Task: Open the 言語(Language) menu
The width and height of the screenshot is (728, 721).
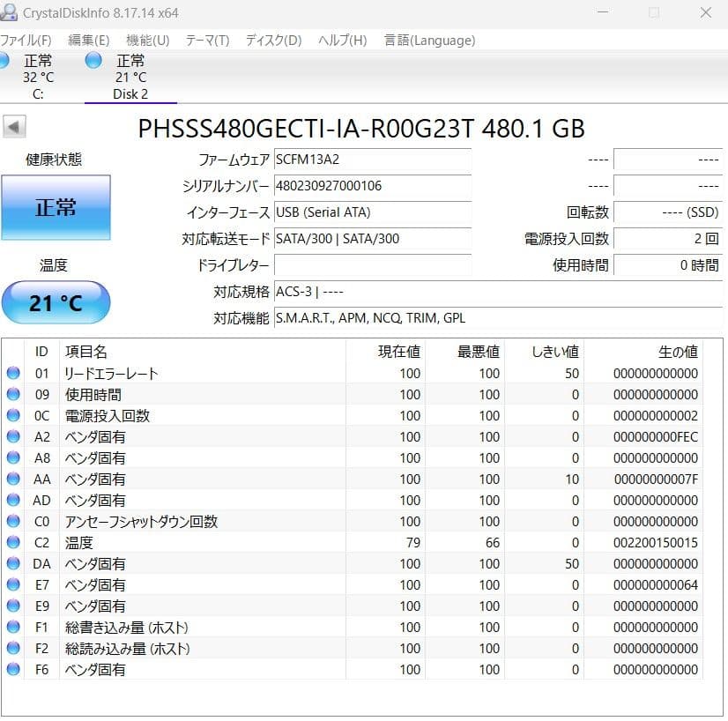Action: [429, 41]
